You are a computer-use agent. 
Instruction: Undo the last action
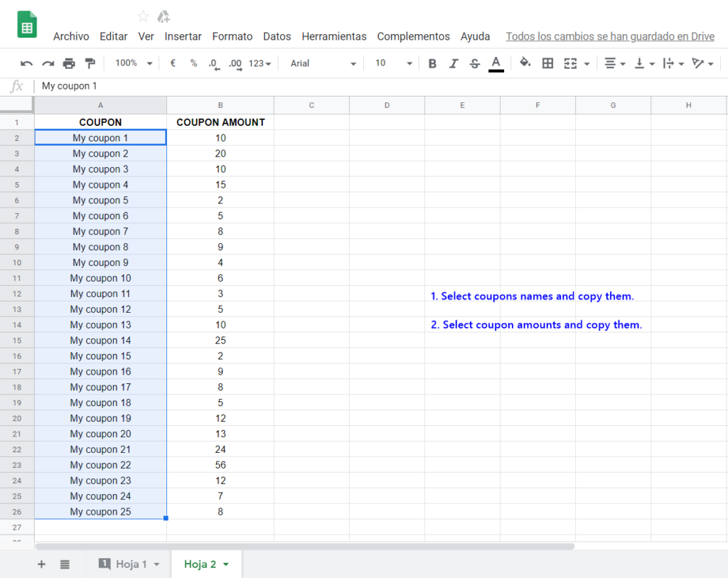(x=26, y=63)
